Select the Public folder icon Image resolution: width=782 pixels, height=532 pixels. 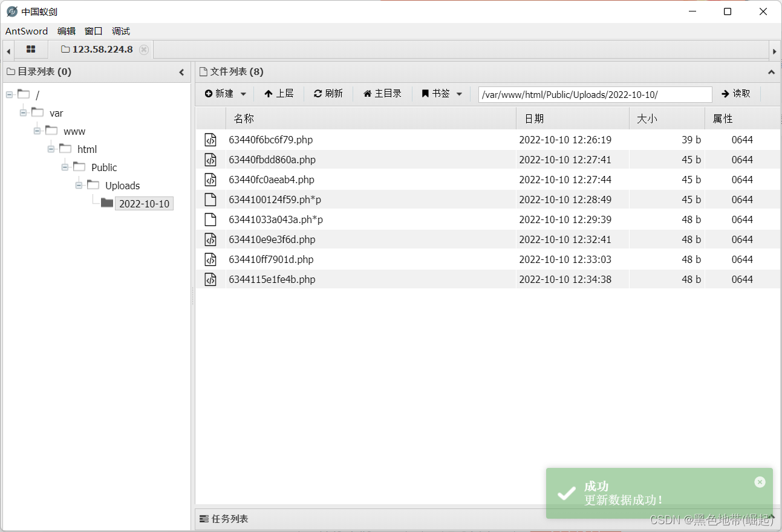tap(79, 166)
